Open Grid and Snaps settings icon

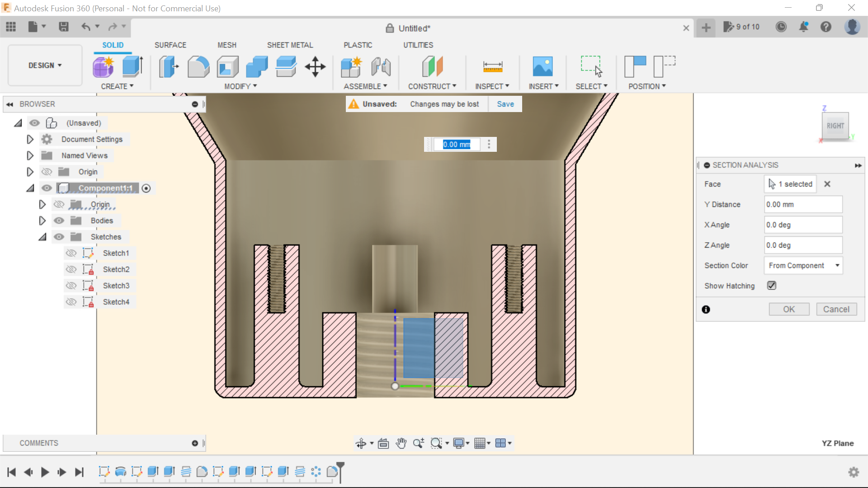click(481, 443)
